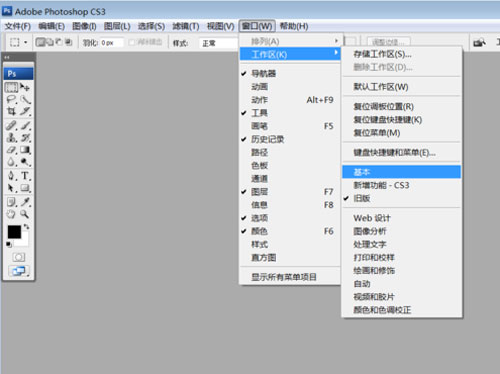
Task: Click 复位调板位置(R)
Action: click(x=402, y=107)
